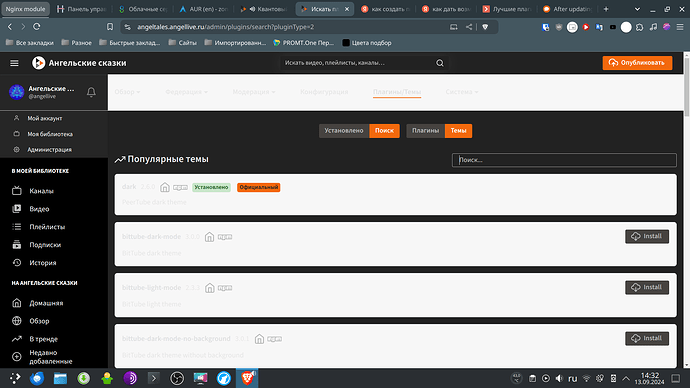Install the bittube-dark-mode theme
Screen dimensions: 690x388
pyautogui.click(x=647, y=236)
